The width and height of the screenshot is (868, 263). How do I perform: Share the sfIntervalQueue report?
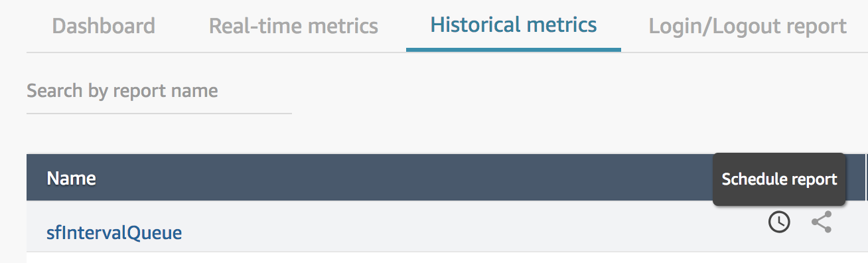pyautogui.click(x=822, y=222)
